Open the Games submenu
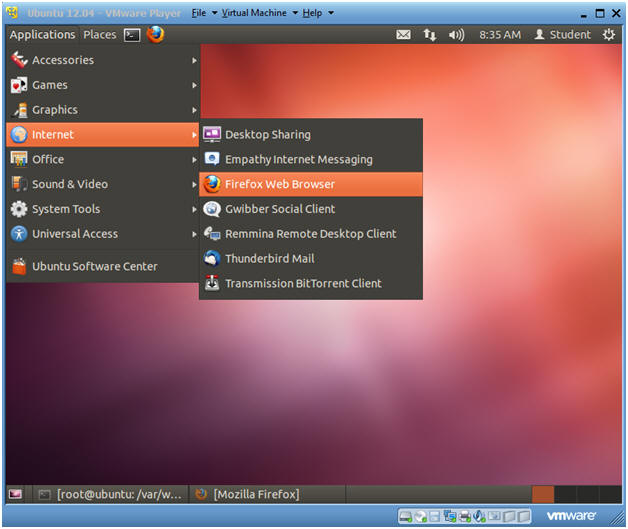 103,85
